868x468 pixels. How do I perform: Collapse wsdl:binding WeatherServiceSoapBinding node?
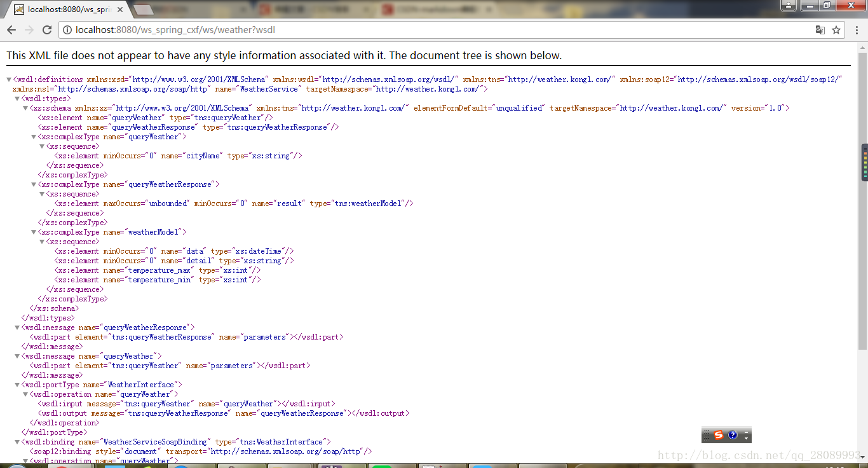(18, 442)
